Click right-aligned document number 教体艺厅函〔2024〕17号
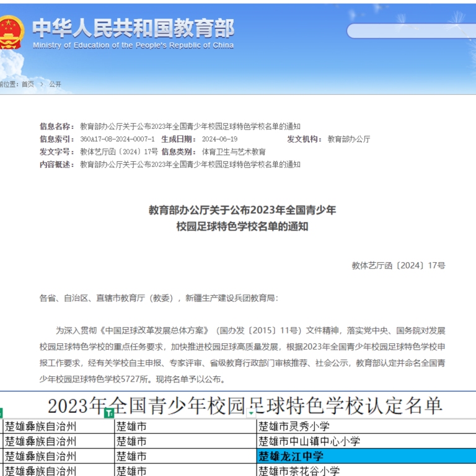The image size is (476, 476). [399, 266]
